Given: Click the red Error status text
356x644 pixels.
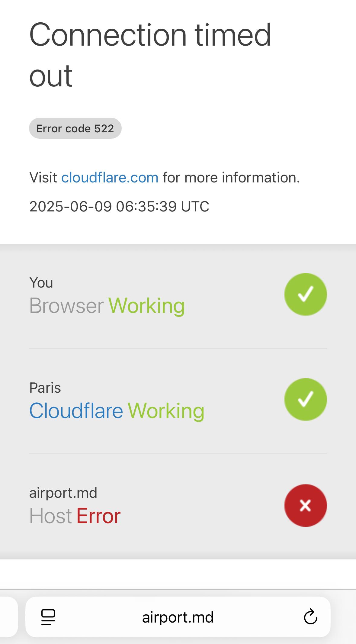Looking at the screenshot, I should pos(98,516).
